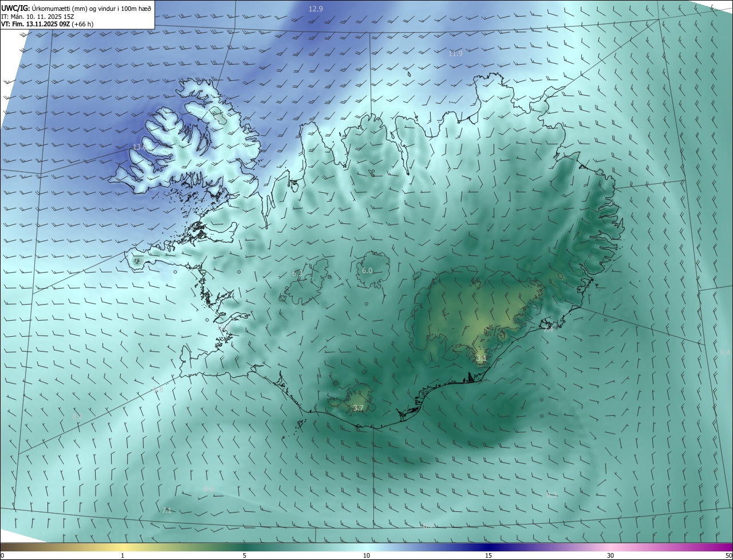Click the colorbar tick label 5
Viewport: 733px width, 560px height.
[245, 555]
